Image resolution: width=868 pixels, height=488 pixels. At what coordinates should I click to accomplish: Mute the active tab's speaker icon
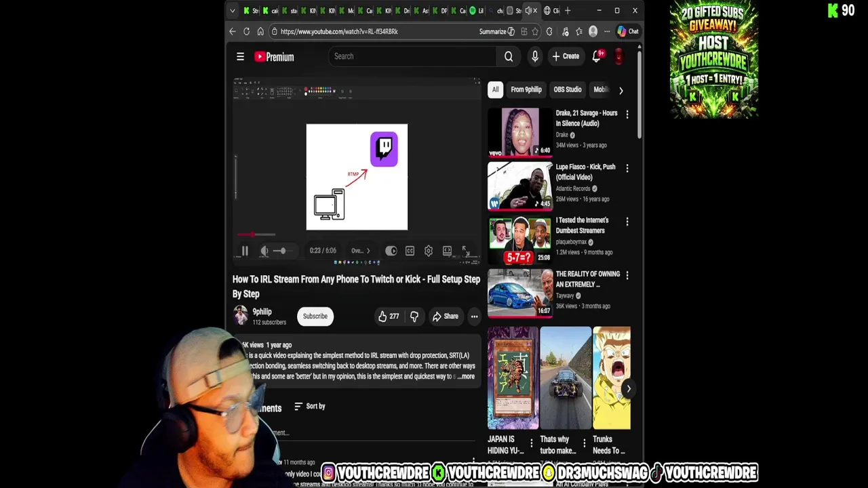(x=528, y=10)
